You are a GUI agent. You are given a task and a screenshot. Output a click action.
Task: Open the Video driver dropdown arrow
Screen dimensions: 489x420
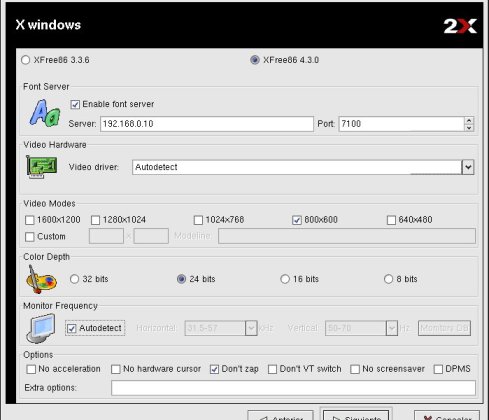pos(468,167)
